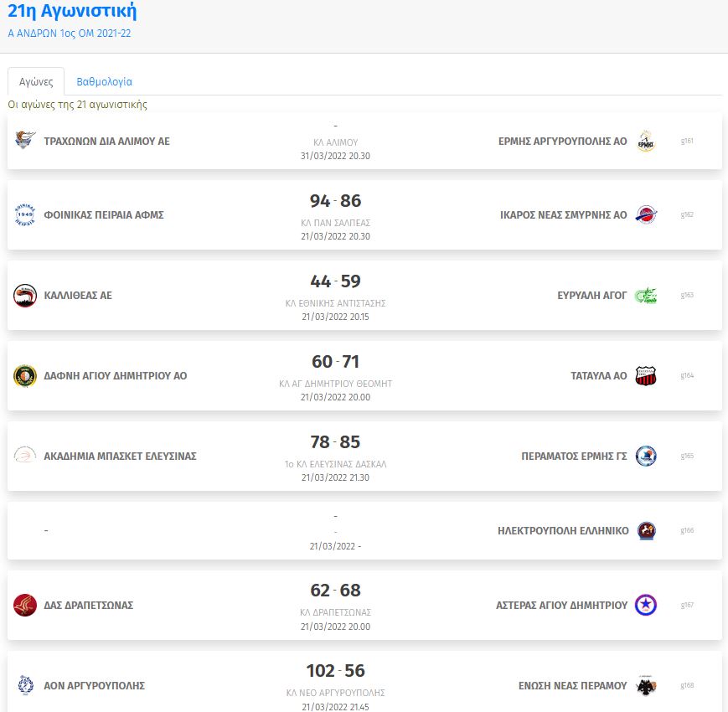Click venue ΚΛ ΝΕΟ ΑΡΓΥΡΟΥΠΟΛΗΣ

coord(335,693)
